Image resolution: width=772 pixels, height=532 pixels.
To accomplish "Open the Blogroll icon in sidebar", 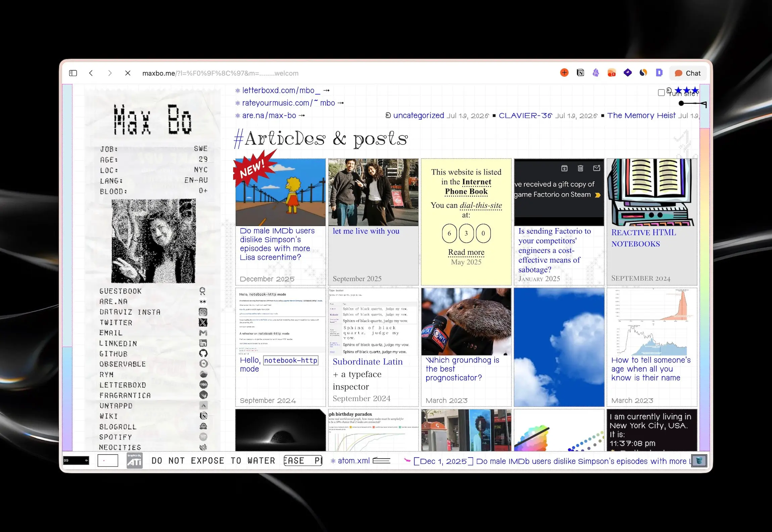I will [203, 426].
